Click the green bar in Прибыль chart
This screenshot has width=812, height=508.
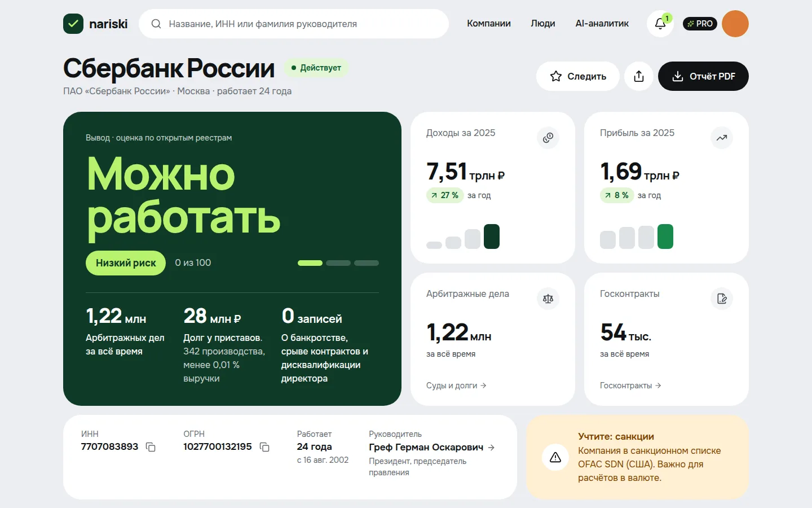(x=665, y=237)
